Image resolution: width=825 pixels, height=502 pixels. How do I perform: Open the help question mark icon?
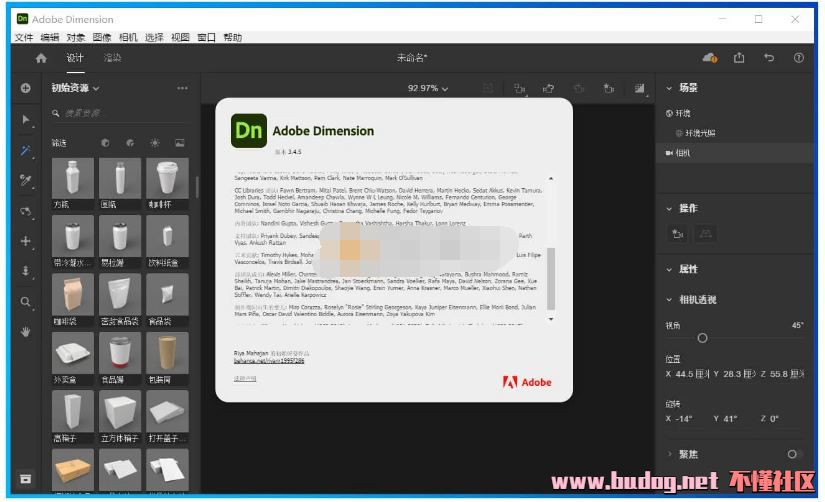pyautogui.click(x=799, y=58)
